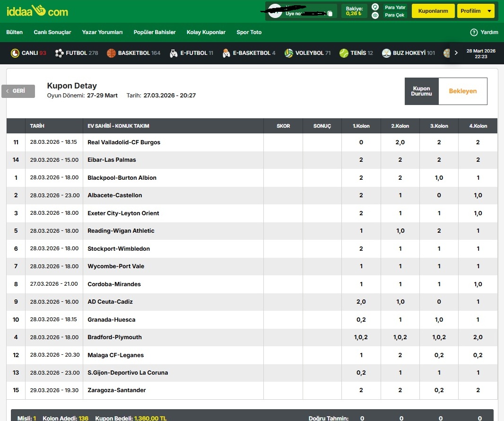The height and width of the screenshot is (421, 504).
Task: Click Malaga CF-Leganes match
Action: pyautogui.click(x=115, y=355)
